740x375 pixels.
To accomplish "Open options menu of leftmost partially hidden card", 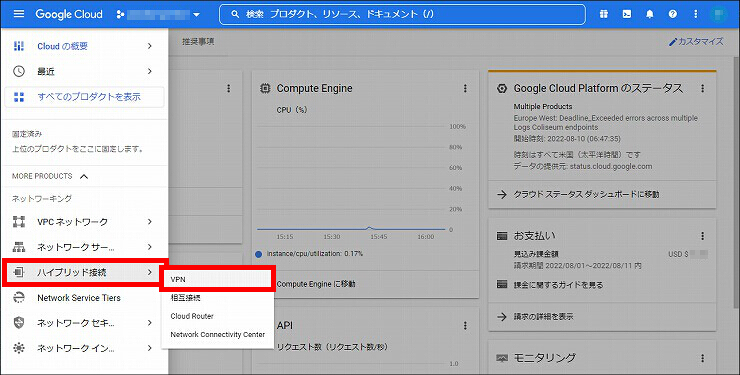I will [x=229, y=88].
